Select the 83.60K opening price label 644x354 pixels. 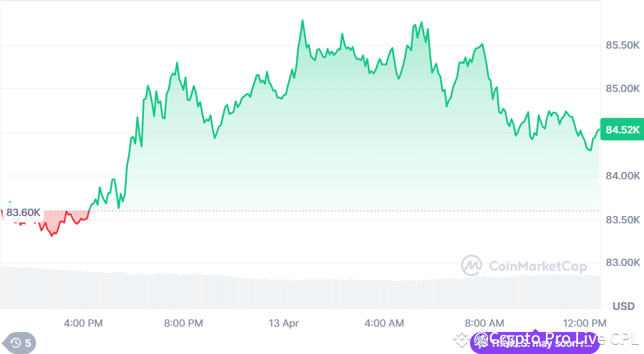click(23, 212)
